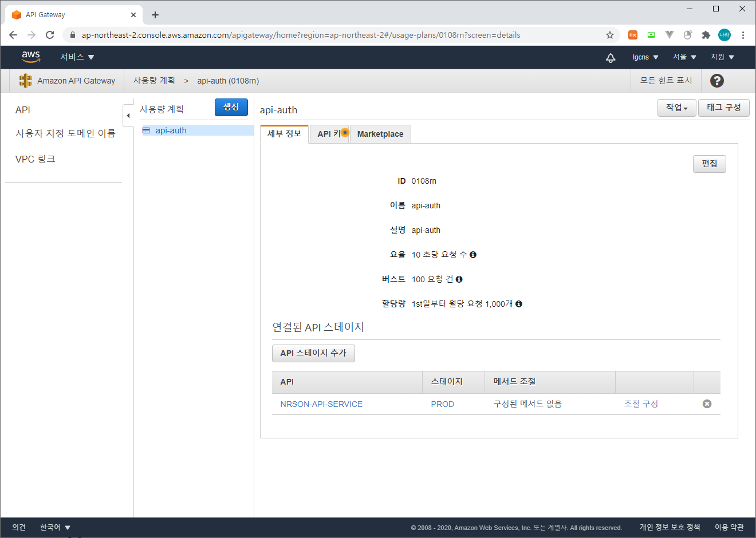Open the browser extensions puzzle icon
The width and height of the screenshot is (756, 538).
(x=706, y=35)
